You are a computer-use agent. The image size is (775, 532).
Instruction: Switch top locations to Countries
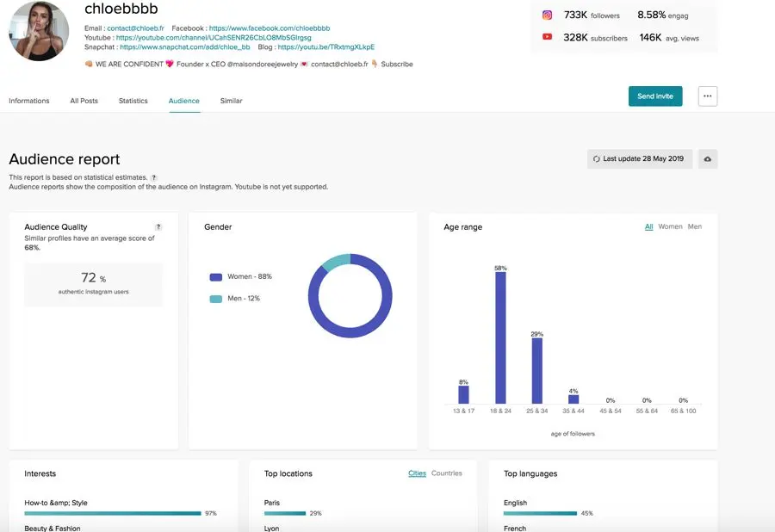(x=446, y=473)
